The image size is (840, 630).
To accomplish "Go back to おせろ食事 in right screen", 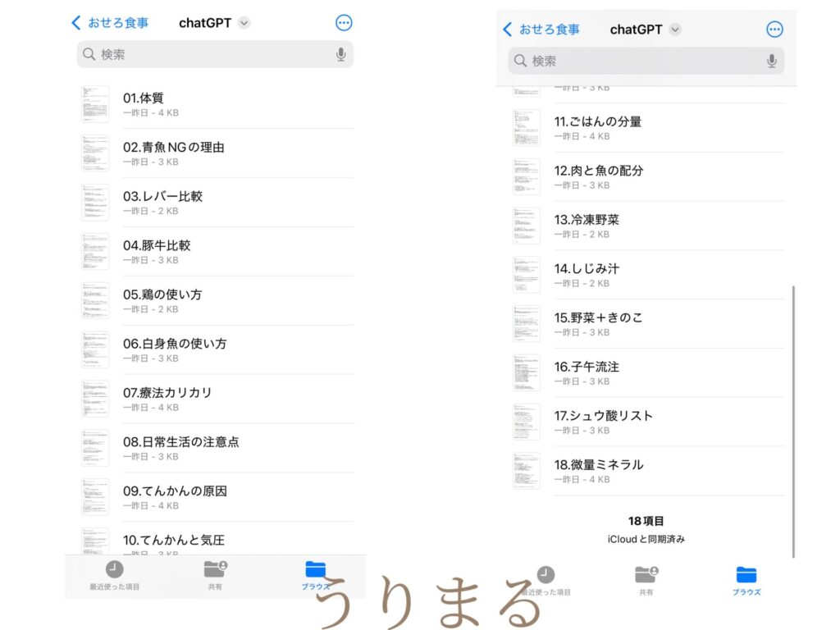I will (541, 30).
